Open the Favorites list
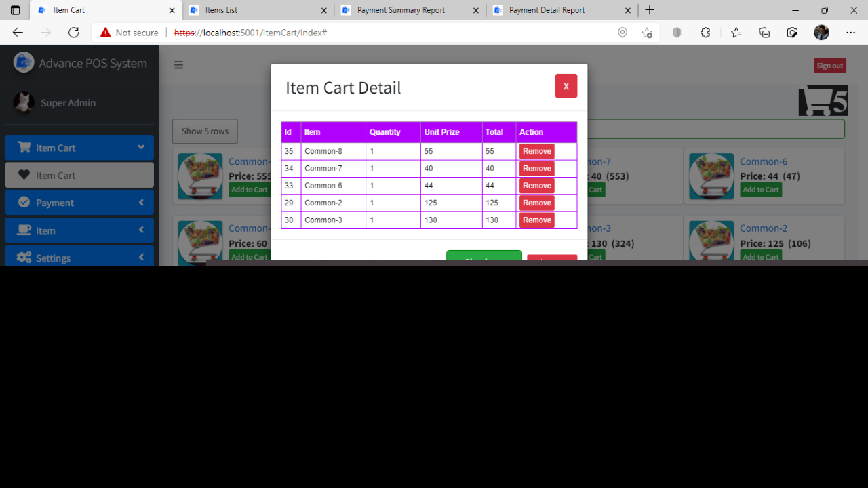The width and height of the screenshot is (868, 488). click(736, 33)
